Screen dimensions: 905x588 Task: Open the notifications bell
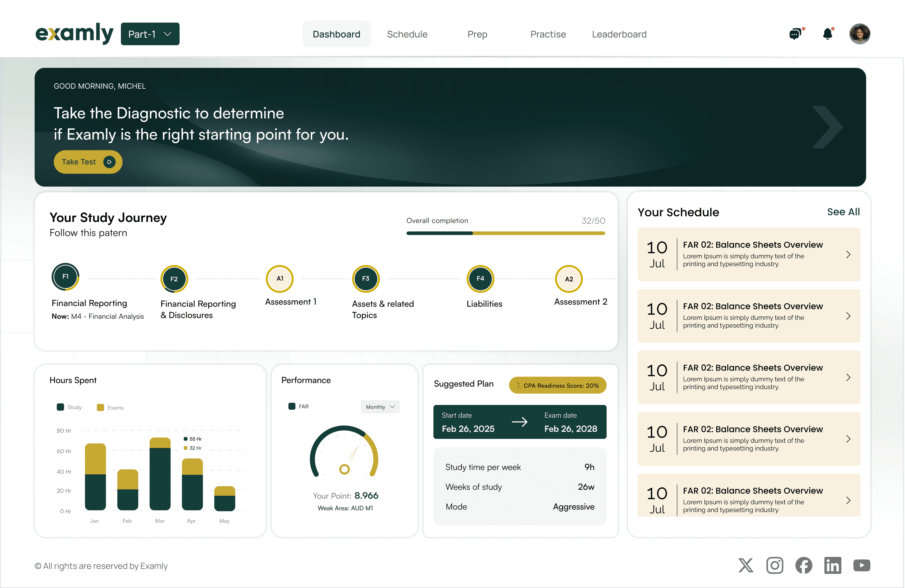coord(828,34)
